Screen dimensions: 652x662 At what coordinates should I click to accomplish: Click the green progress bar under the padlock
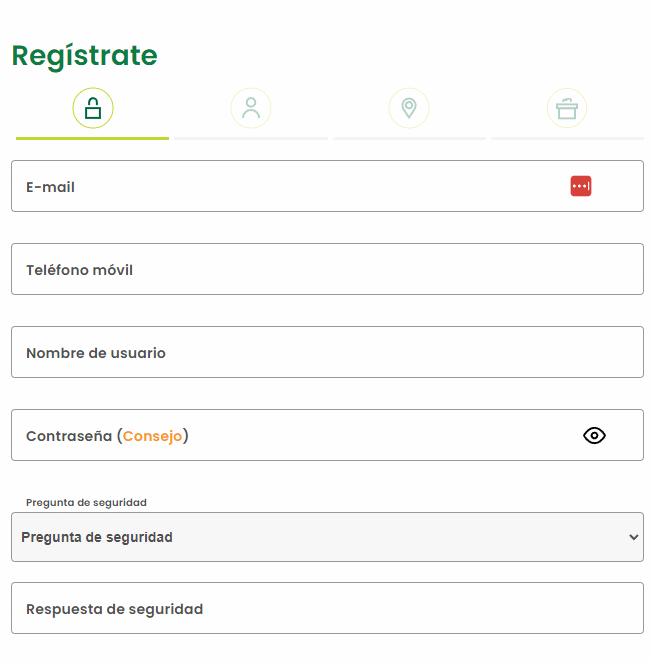click(x=92, y=138)
